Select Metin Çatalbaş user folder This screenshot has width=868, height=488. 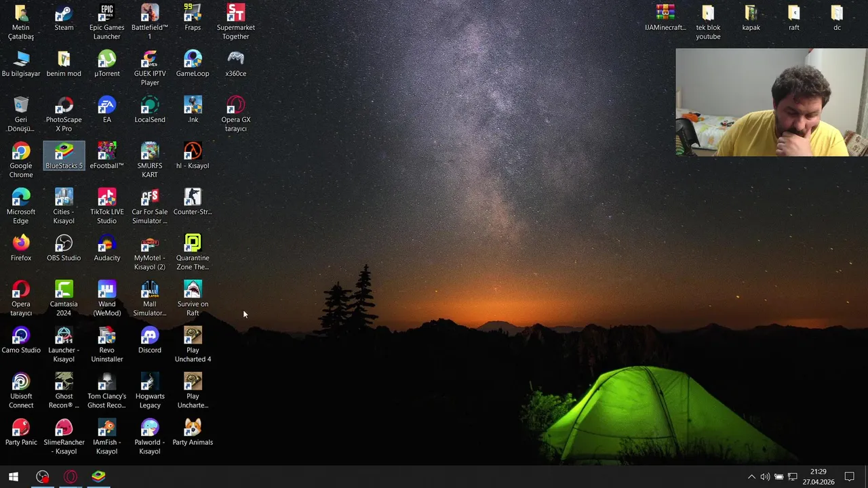21,22
